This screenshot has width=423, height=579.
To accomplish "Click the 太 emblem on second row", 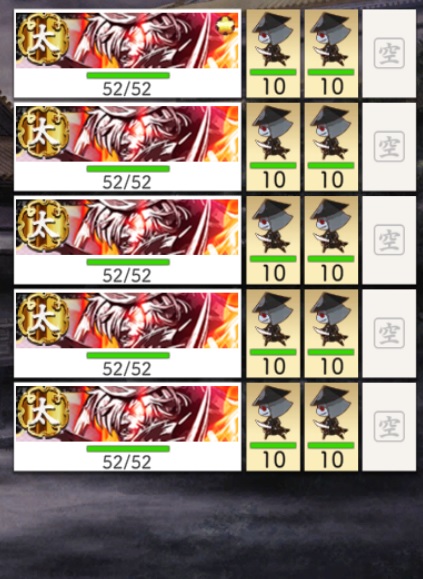I will [x=43, y=133].
